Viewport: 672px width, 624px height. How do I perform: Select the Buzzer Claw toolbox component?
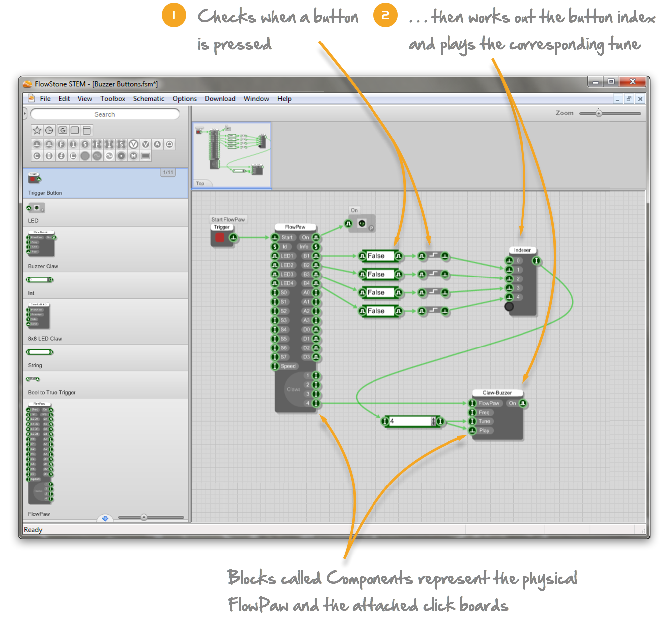pos(106,250)
